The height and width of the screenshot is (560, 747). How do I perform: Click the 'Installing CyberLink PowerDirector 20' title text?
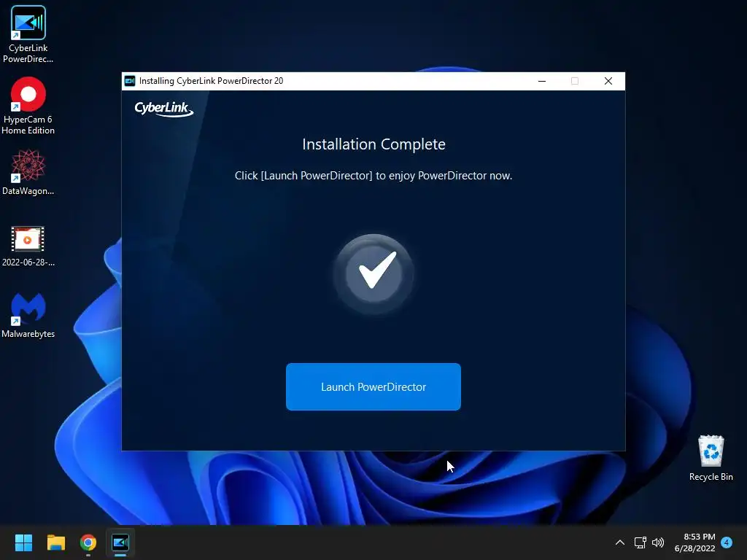click(211, 81)
